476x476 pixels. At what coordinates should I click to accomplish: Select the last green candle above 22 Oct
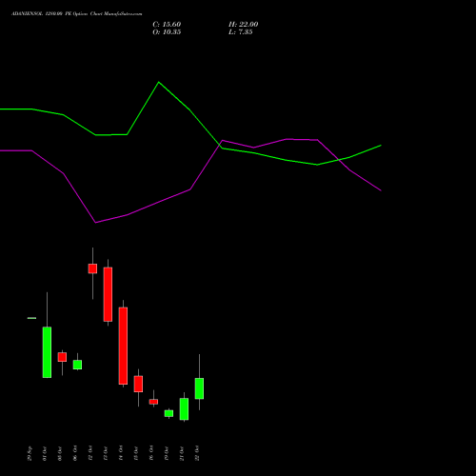[199, 388]
